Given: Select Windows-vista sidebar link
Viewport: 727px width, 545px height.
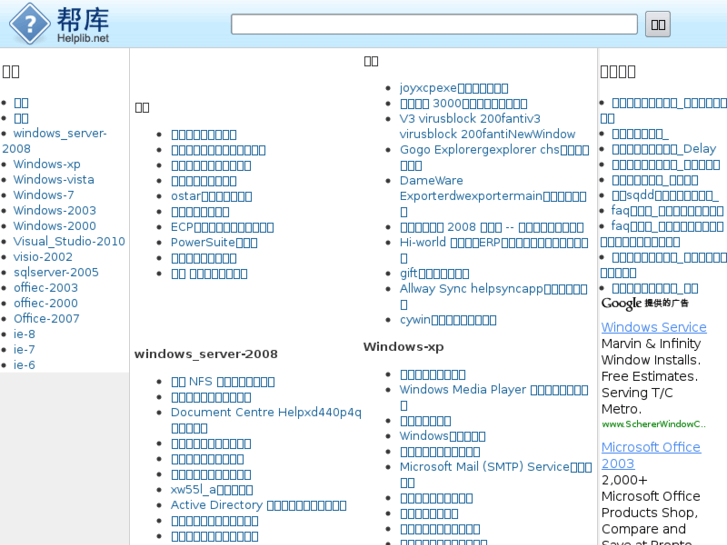Looking at the screenshot, I should click(x=54, y=180).
